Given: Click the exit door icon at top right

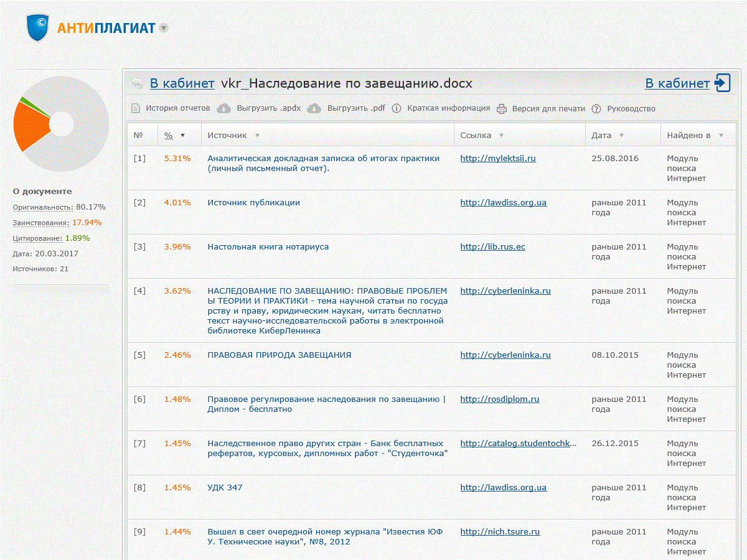Looking at the screenshot, I should coord(723,83).
